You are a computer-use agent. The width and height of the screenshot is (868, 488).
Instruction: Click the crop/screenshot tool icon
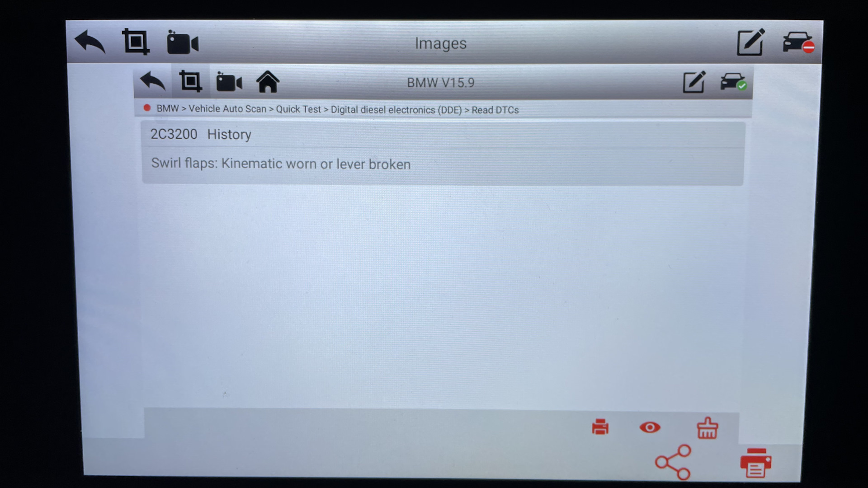[136, 42]
